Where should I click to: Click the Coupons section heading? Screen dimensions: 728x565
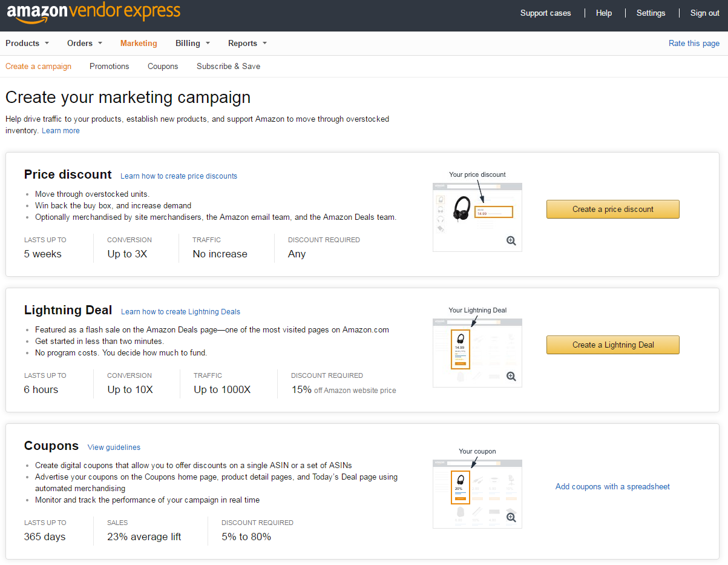point(51,446)
